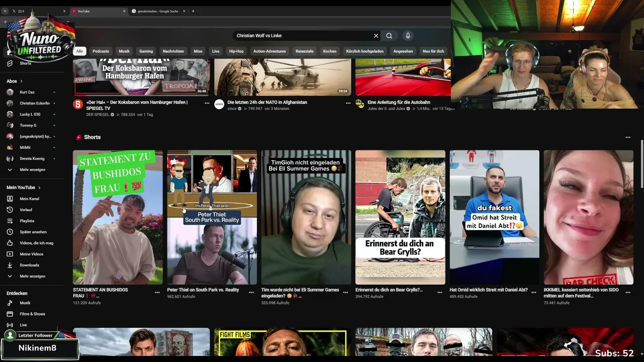The height and width of the screenshot is (362, 644).
Task: Open MiiMii channel in subscriptions
Action: pyautogui.click(x=30, y=147)
